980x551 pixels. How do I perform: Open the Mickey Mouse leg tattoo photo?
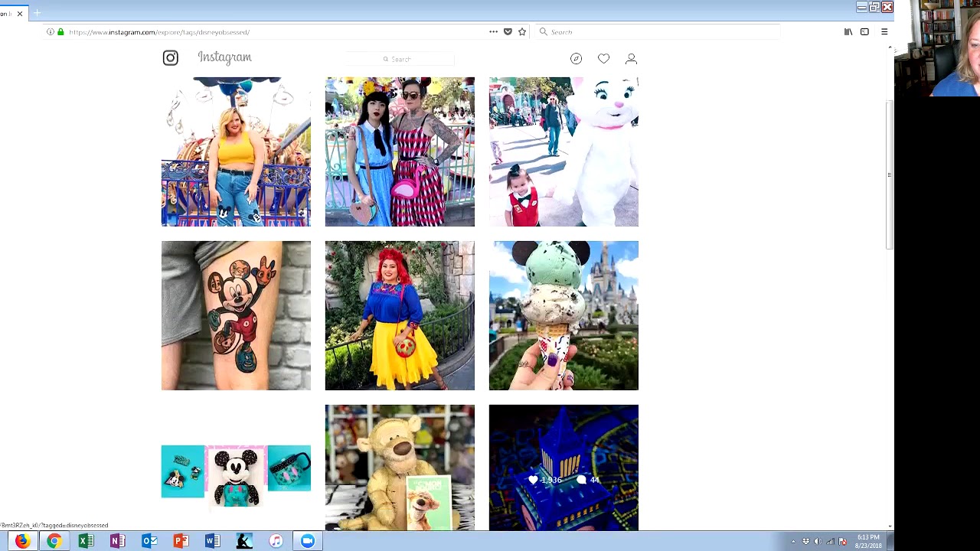coord(236,315)
